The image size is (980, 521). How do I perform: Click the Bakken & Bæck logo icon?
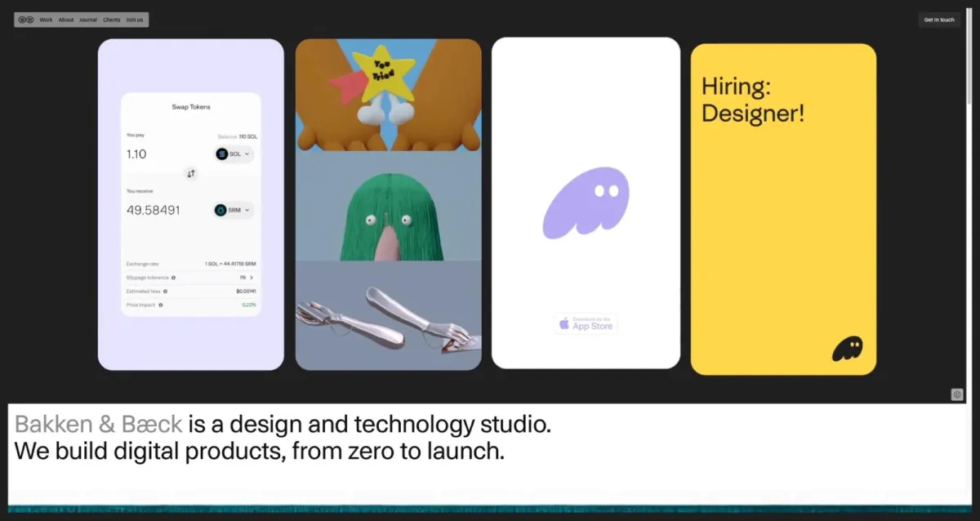tap(25, 20)
